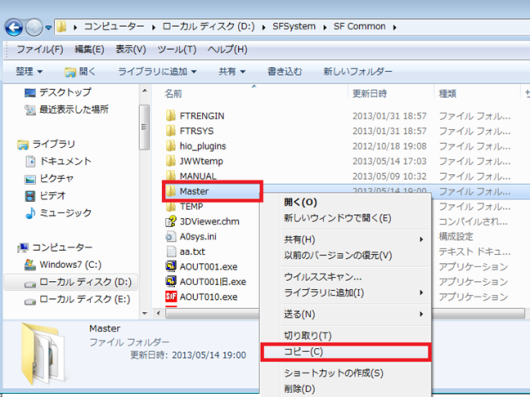This screenshot has height=397, width=530.
Task: Select the aa.txt text file icon
Action: [x=171, y=251]
